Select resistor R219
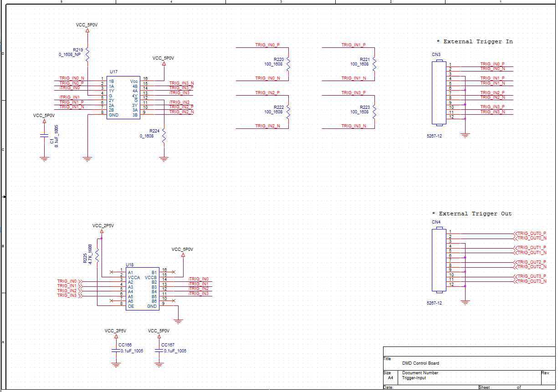The height and width of the screenshot is (392, 558). pyautogui.click(x=87, y=54)
